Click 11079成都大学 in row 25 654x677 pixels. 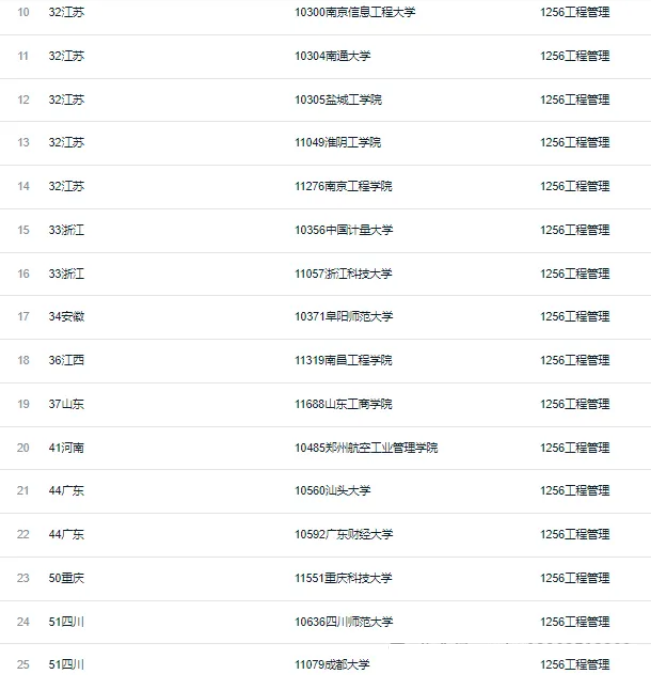click(x=332, y=664)
